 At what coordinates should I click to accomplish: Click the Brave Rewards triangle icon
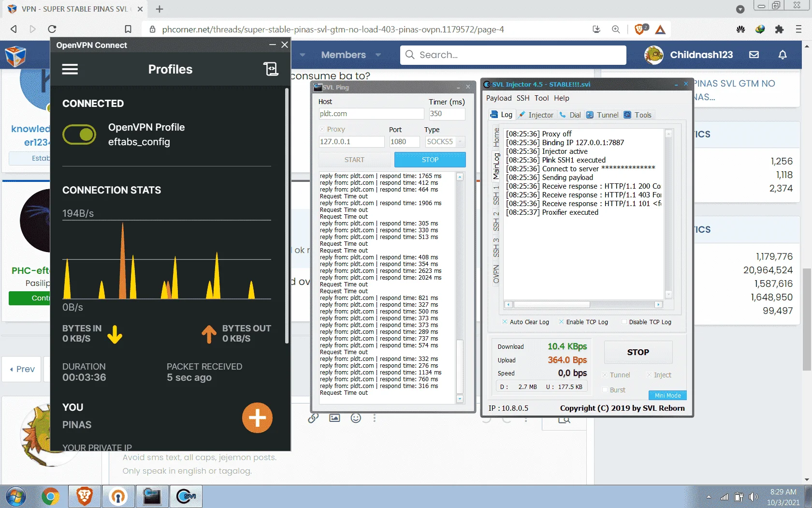pyautogui.click(x=660, y=30)
